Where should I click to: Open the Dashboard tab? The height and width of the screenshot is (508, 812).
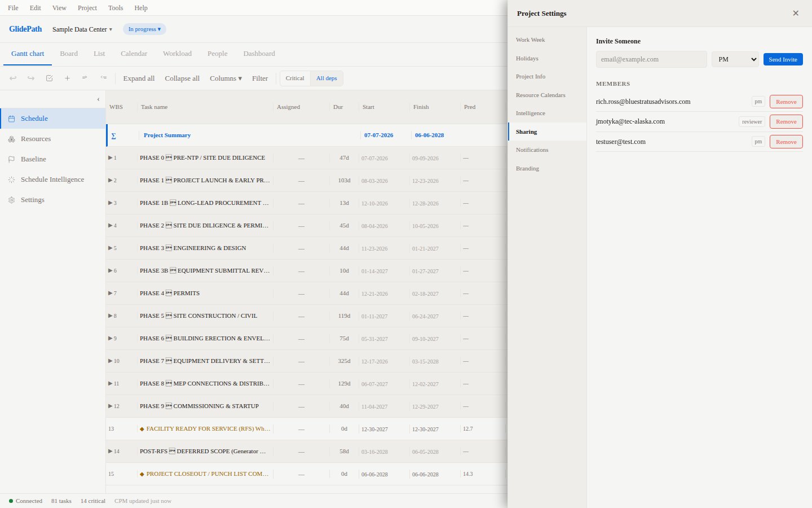(259, 54)
